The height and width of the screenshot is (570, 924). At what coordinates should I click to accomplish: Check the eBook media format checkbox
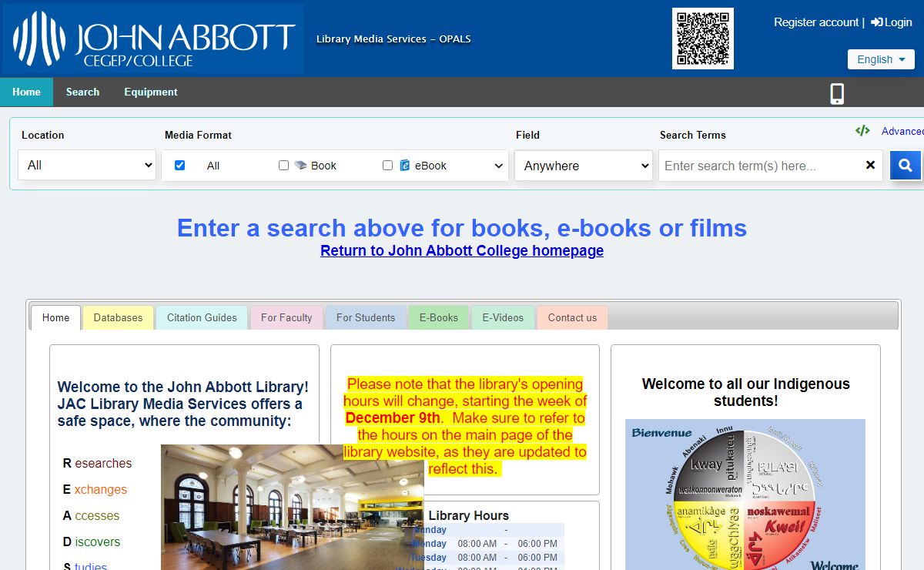coord(387,166)
